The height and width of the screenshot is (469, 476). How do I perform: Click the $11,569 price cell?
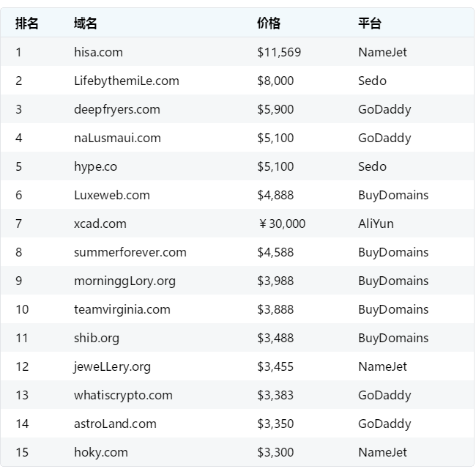pos(279,52)
